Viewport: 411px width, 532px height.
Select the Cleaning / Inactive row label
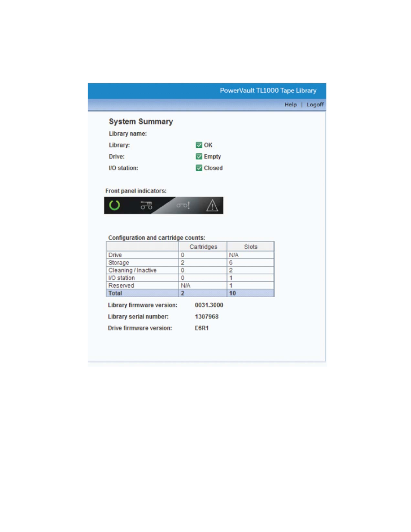click(x=133, y=271)
